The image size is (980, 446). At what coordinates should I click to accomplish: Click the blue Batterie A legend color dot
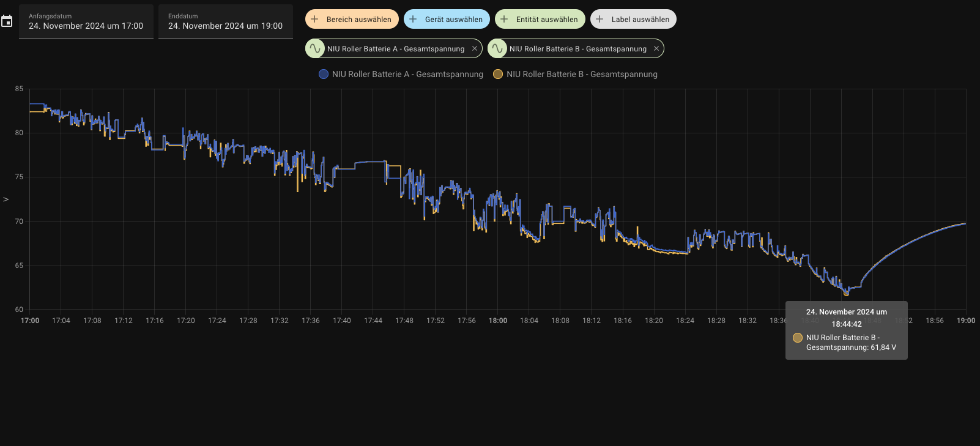point(324,74)
